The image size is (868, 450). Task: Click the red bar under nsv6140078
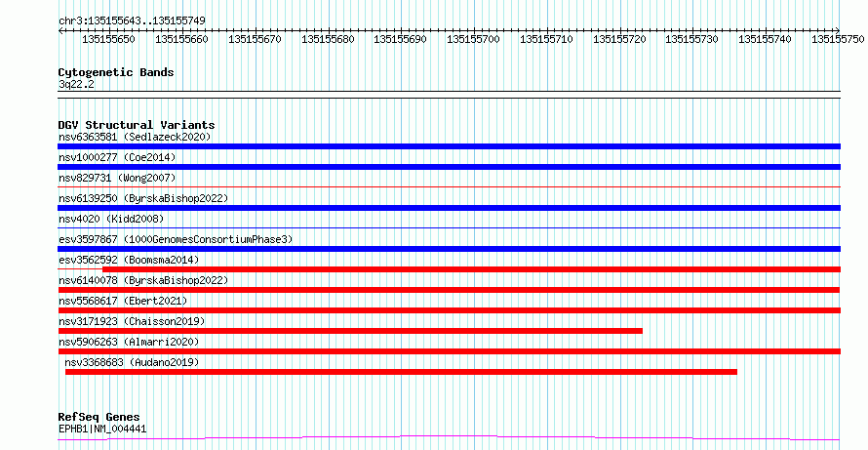tap(449, 290)
